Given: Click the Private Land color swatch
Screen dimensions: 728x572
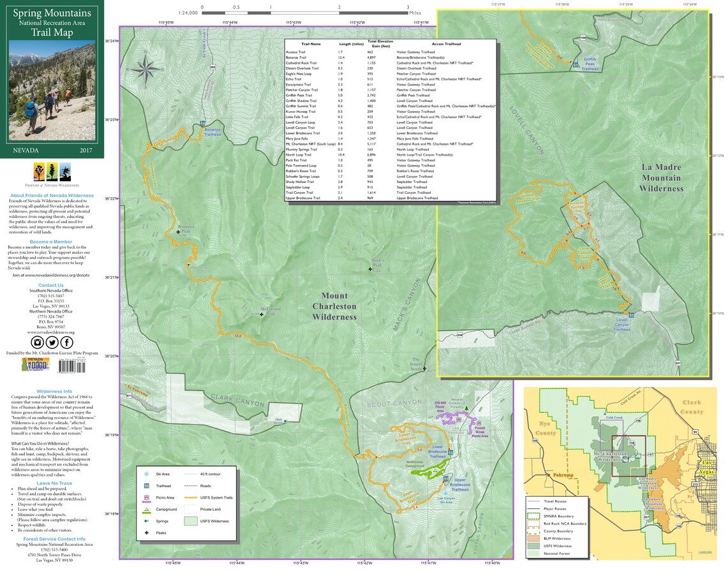Looking at the screenshot, I should coord(191,509).
